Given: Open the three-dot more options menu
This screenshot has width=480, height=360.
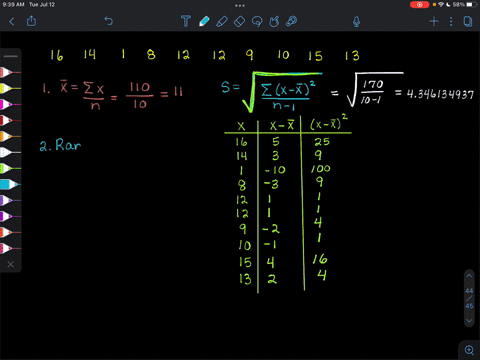Looking at the screenshot, I should 451,22.
